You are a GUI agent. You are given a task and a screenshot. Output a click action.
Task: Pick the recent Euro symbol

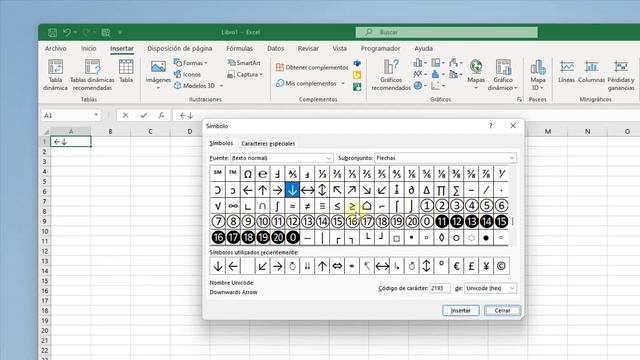click(456, 266)
